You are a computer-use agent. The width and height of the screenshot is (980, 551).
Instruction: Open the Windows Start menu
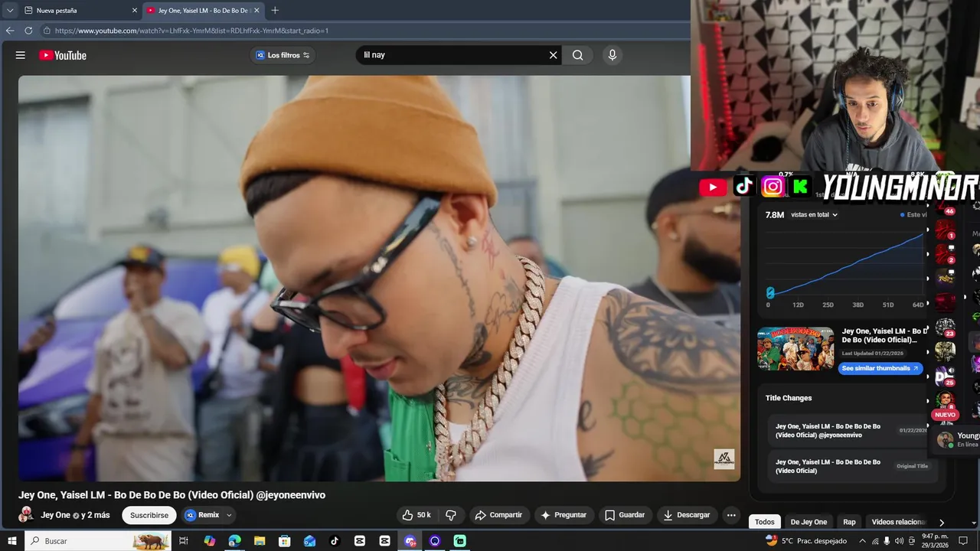pos(11,541)
